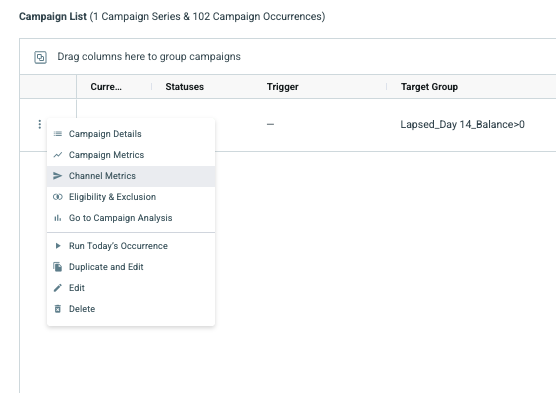The height and width of the screenshot is (393, 556).
Task: Click the Delete trash icon
Action: click(57, 309)
